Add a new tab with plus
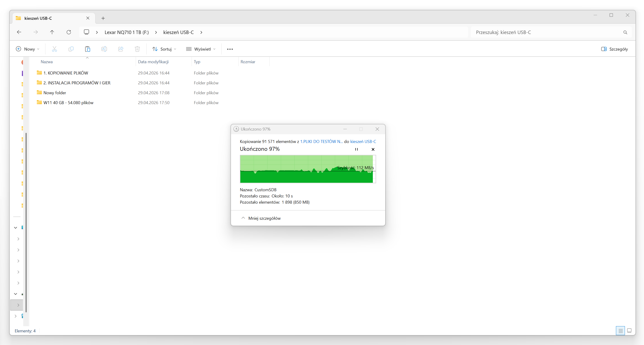This screenshot has height=345, width=644. [x=103, y=18]
